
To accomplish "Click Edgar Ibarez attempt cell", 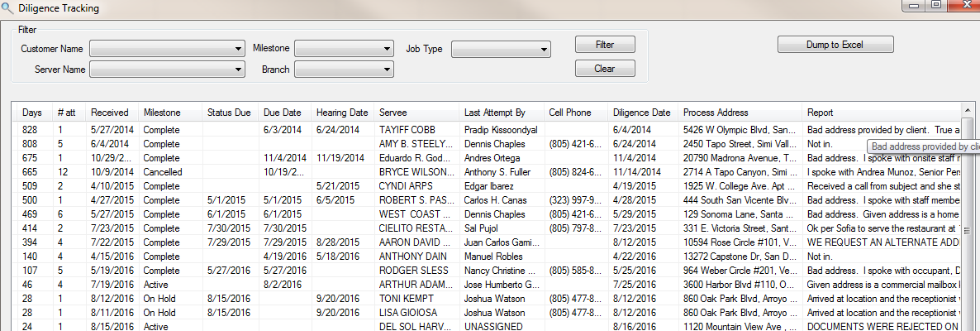I will pos(502,186).
